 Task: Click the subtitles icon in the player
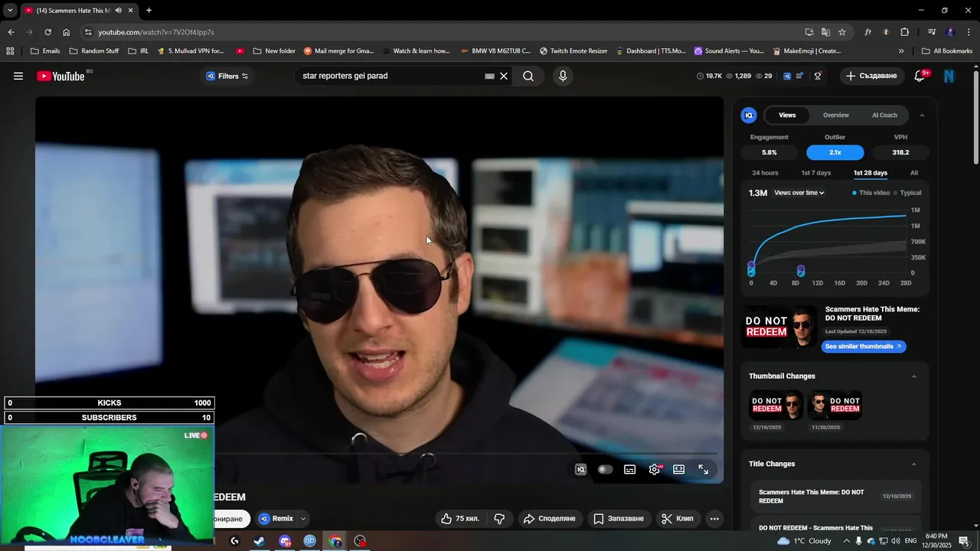tap(629, 470)
